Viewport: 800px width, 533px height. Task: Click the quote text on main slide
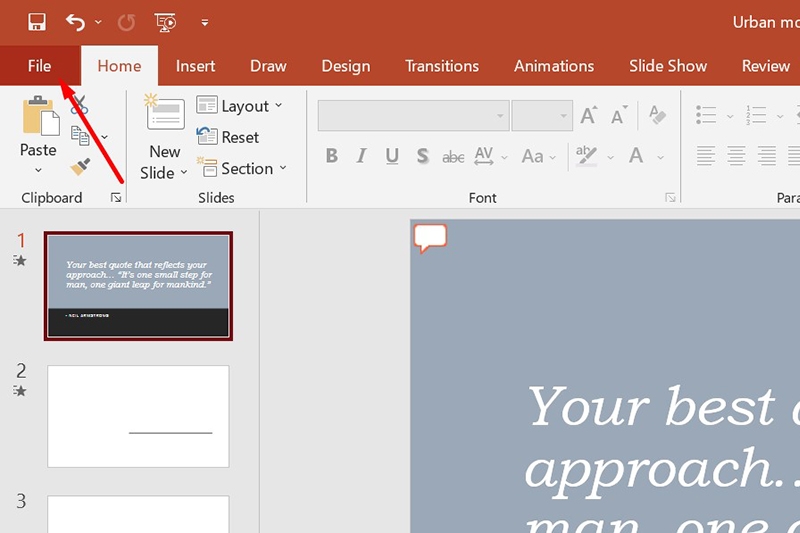pos(662,459)
